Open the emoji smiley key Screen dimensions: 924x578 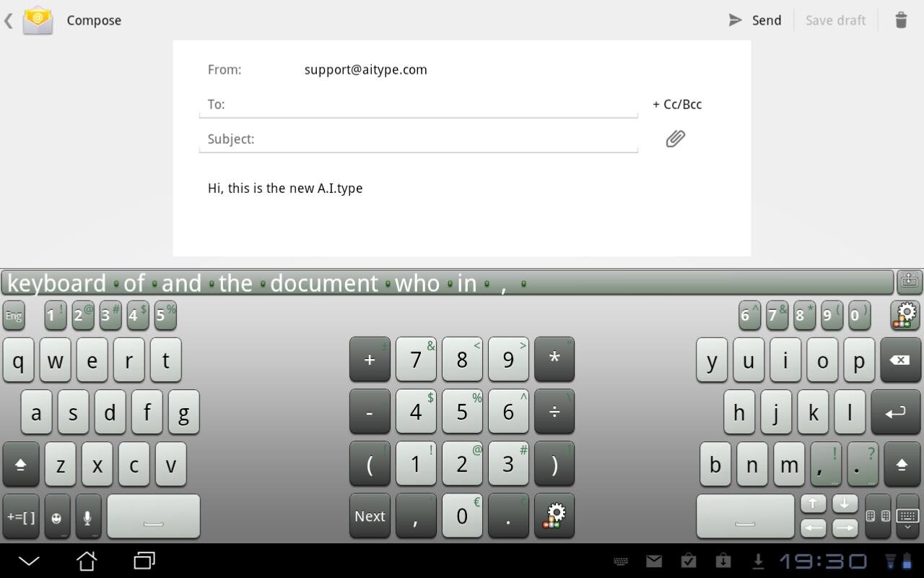[57, 516]
